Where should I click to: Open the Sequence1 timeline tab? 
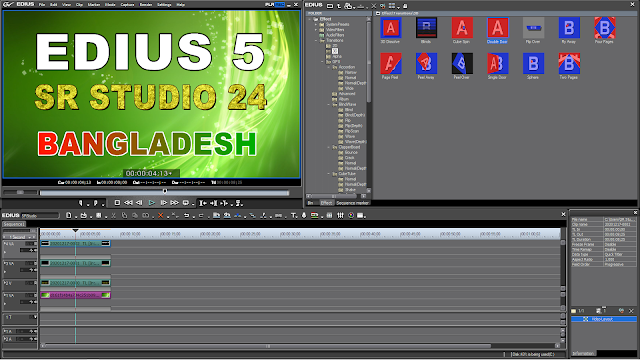tap(14, 224)
